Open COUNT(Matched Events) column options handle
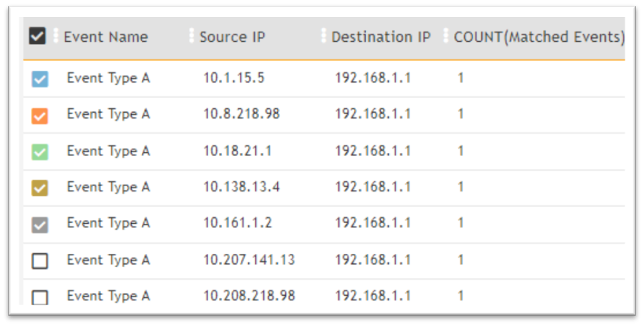This screenshot has width=644, height=326. click(x=446, y=36)
